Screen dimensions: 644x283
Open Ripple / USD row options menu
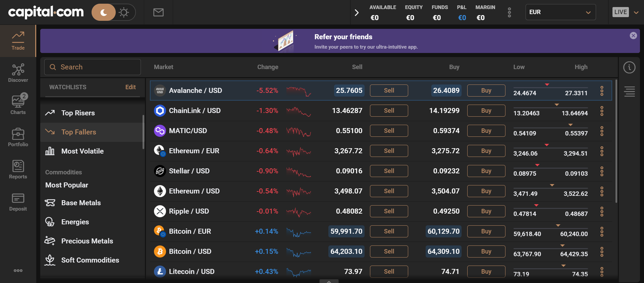[602, 211]
